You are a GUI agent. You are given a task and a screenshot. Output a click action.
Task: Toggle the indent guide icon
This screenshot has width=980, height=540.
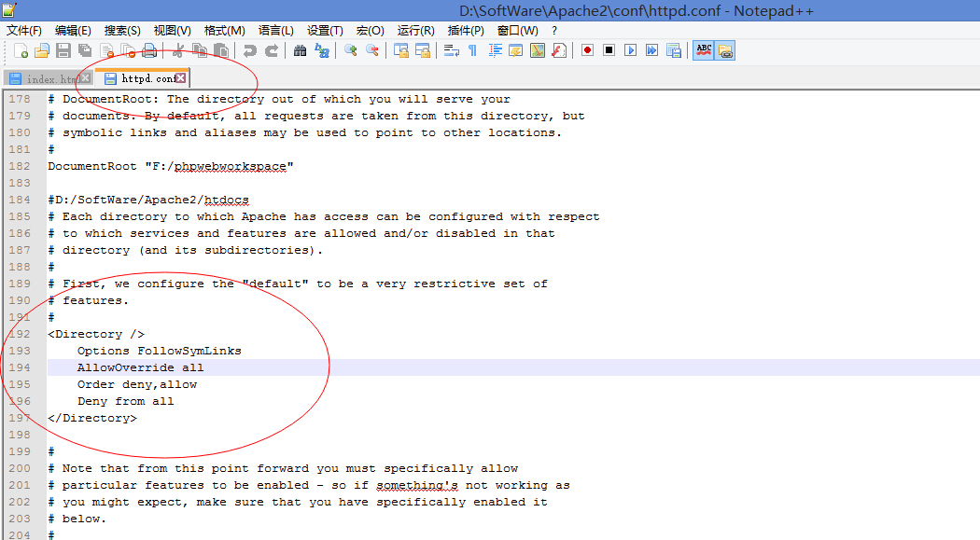[x=495, y=50]
